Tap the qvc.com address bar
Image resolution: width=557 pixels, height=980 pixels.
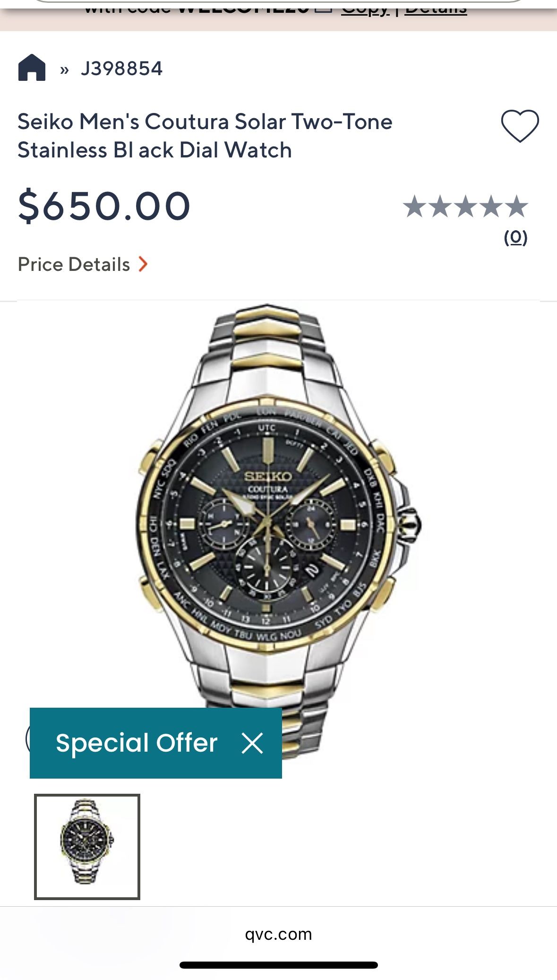pyautogui.click(x=278, y=934)
